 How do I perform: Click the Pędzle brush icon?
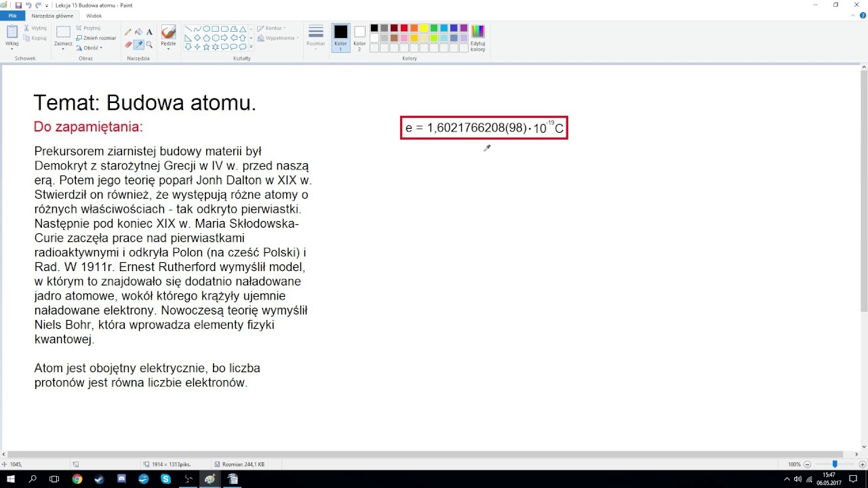click(x=168, y=32)
